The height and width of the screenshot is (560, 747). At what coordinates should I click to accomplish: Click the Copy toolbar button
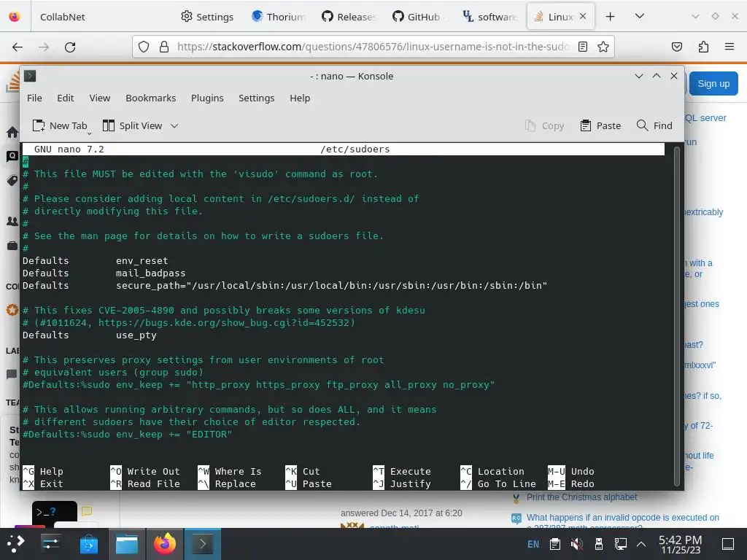click(x=544, y=125)
